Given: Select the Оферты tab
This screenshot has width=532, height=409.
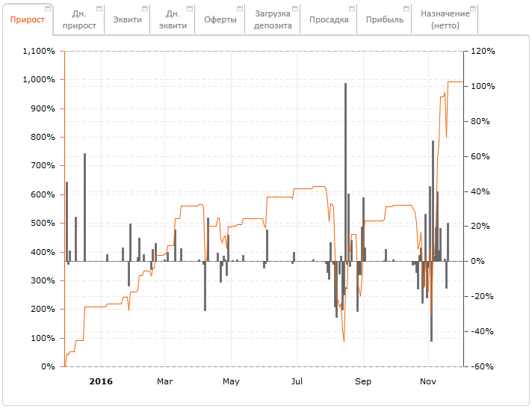Looking at the screenshot, I should pyautogui.click(x=220, y=20).
